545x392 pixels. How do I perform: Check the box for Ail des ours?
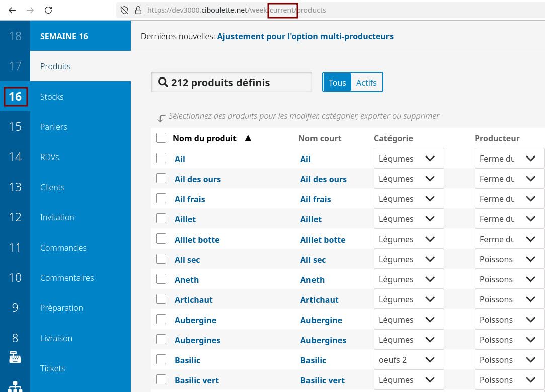[161, 179]
